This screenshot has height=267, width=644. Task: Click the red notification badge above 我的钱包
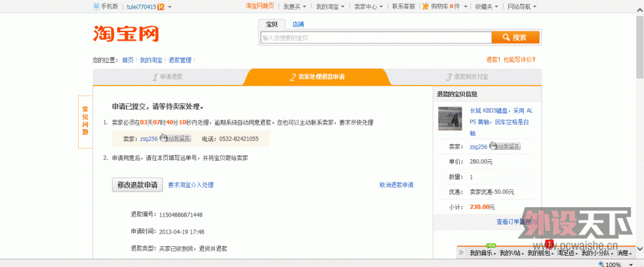coord(550,243)
